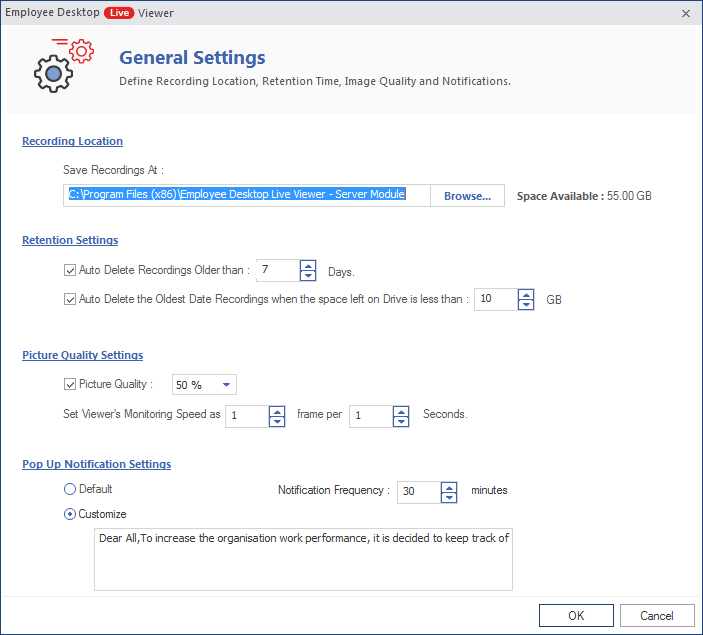Screen dimensions: 703x635
Task: Decrease the monitoring speed frame count
Action: (x=277, y=422)
